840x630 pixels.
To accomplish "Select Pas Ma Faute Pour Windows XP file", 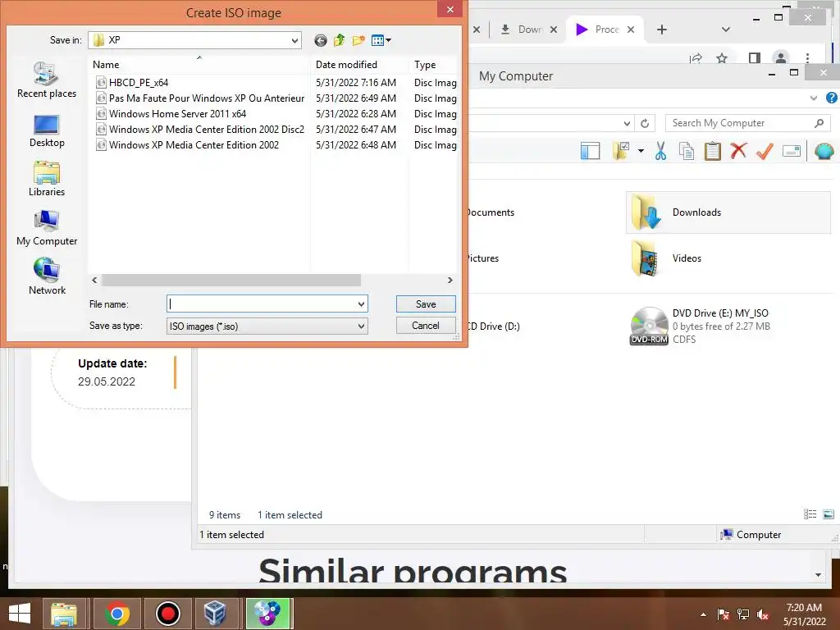I will [x=206, y=98].
